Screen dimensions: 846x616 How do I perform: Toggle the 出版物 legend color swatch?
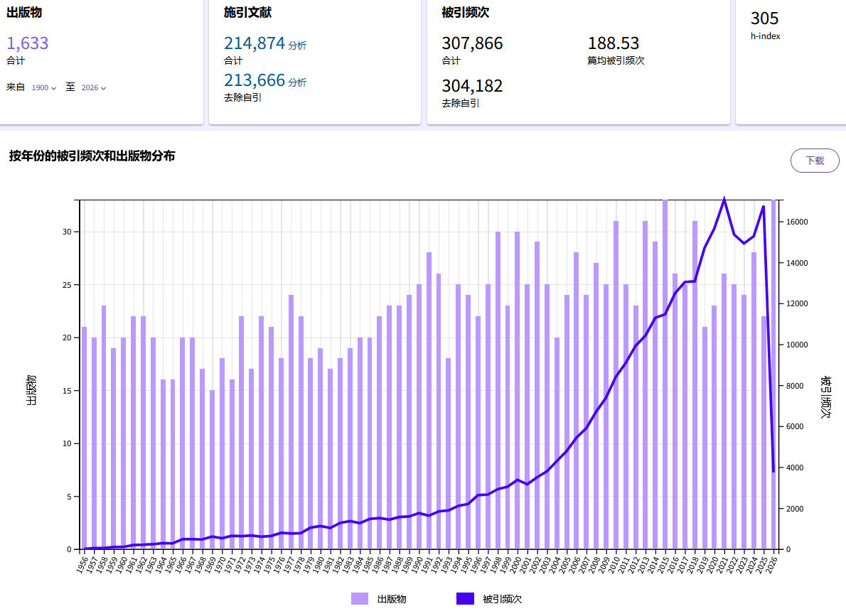[360, 599]
